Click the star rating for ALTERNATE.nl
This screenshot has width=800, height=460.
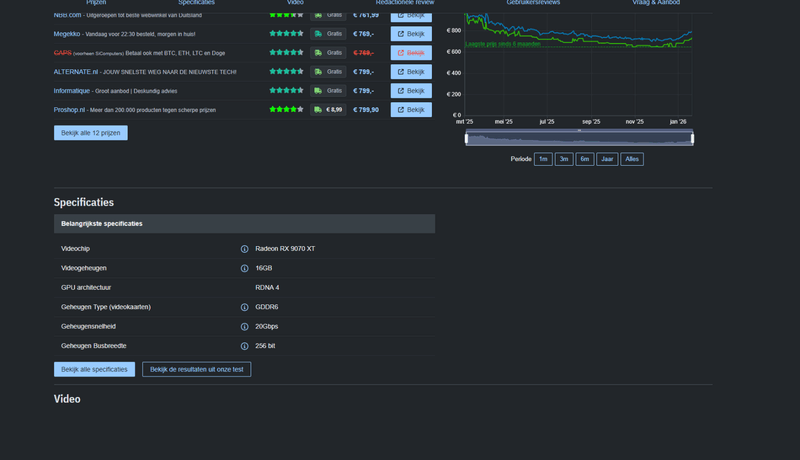286,71
